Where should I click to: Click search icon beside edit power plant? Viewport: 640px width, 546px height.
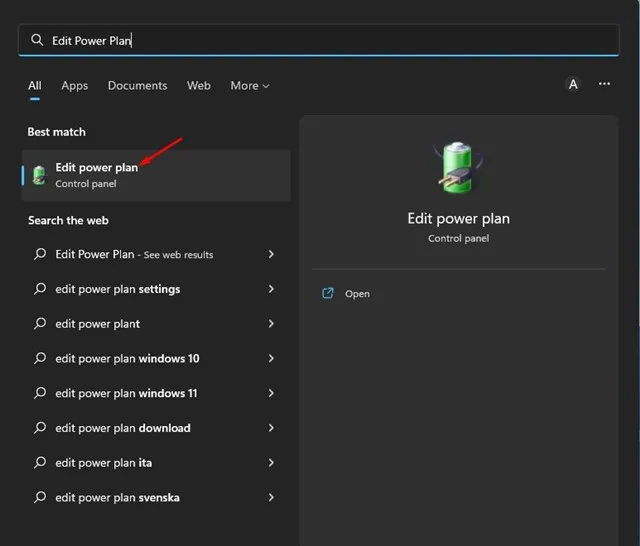(40, 323)
